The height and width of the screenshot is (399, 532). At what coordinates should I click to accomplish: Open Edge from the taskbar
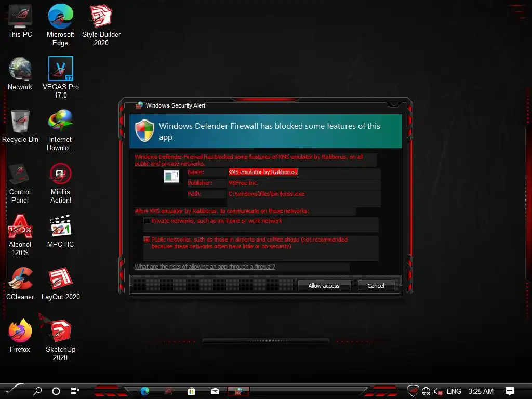[145, 391]
